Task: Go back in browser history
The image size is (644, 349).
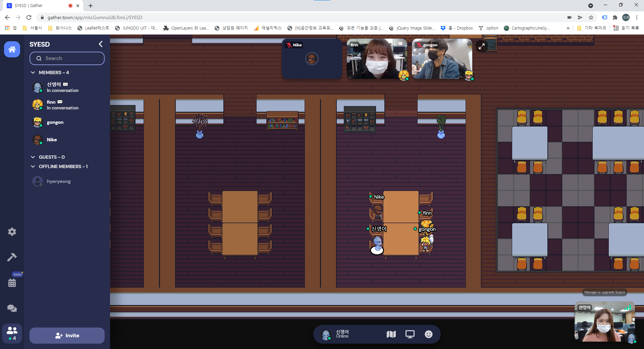Action: [x=7, y=17]
